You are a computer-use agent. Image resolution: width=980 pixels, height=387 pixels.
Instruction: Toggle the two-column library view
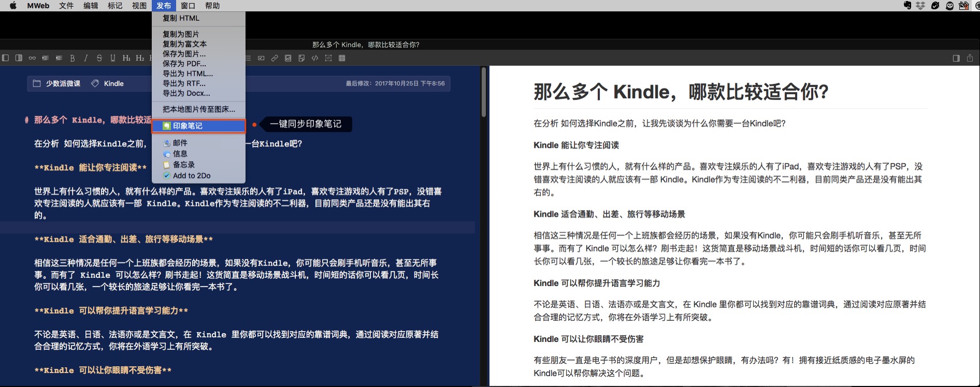point(19,58)
